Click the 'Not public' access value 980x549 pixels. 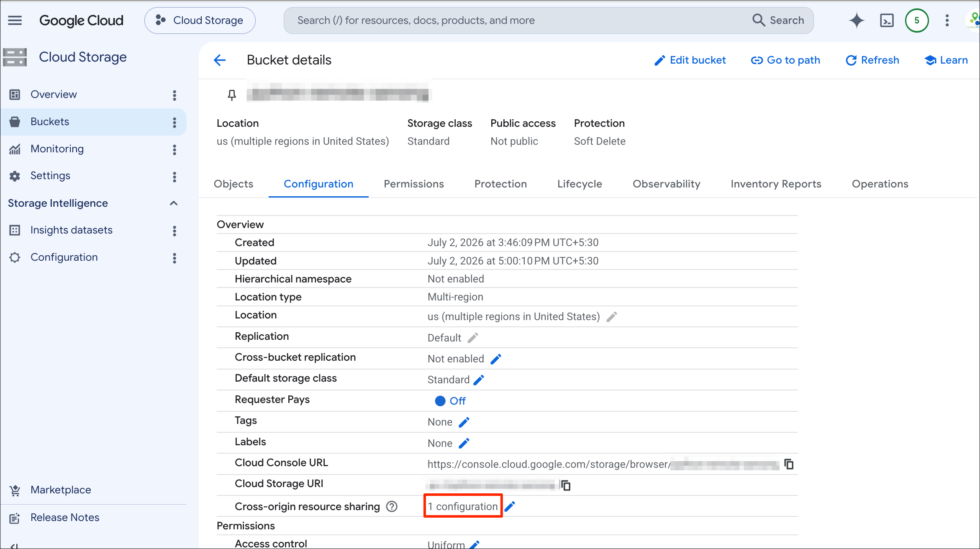514,141
